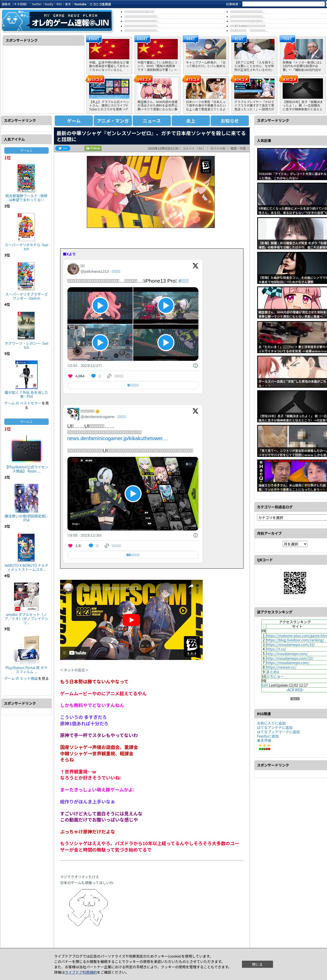The image size is (327, 980).
Task: Open info icon on denfaminicogame tweet
Action: [x=195, y=535]
